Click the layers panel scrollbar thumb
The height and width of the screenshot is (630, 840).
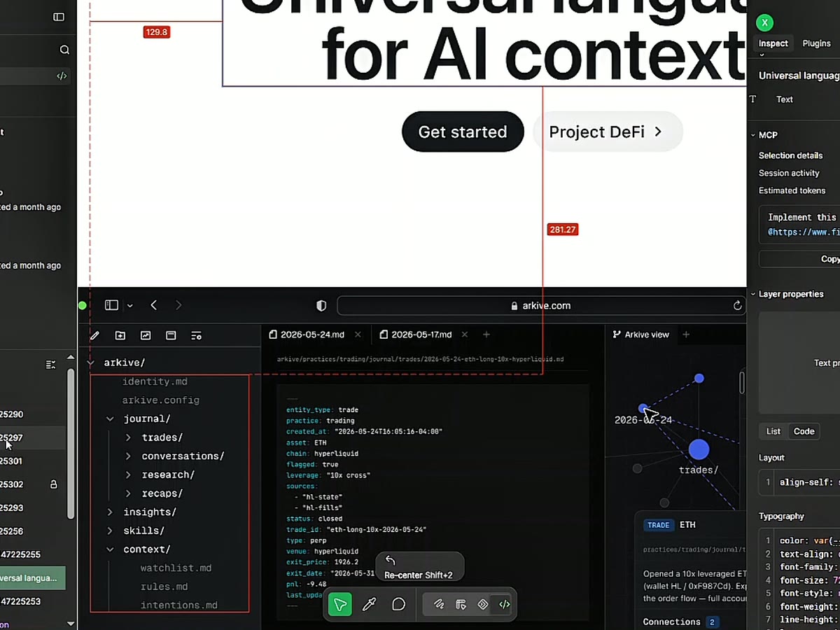70,443
